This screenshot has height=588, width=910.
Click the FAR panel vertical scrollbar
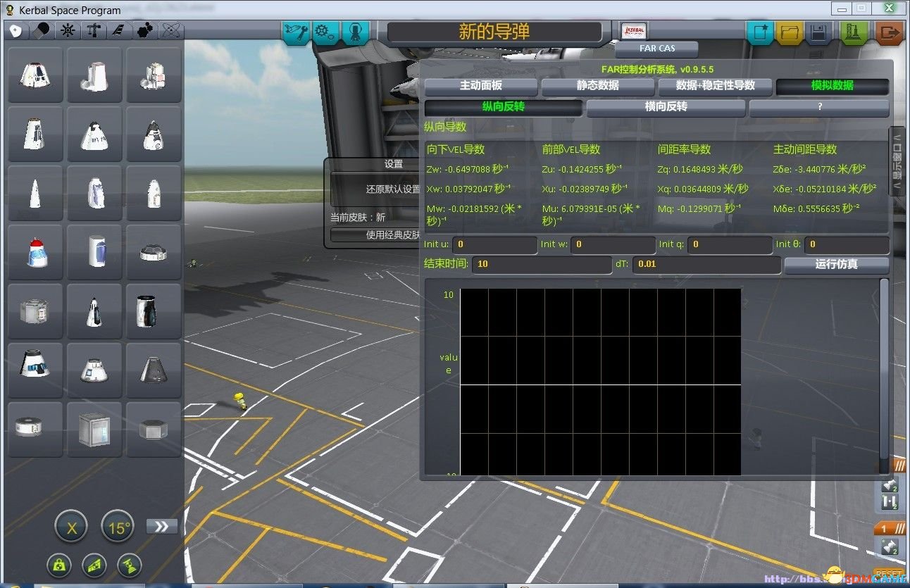[884, 377]
